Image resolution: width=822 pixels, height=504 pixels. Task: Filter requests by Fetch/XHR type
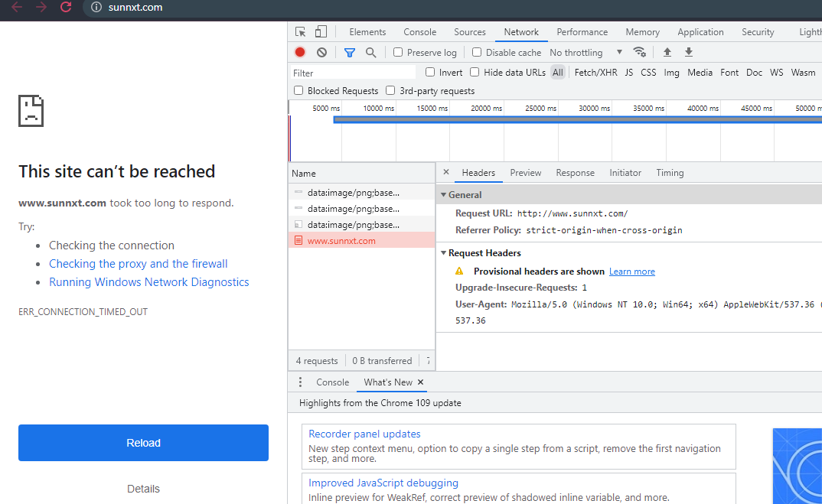[x=595, y=73]
